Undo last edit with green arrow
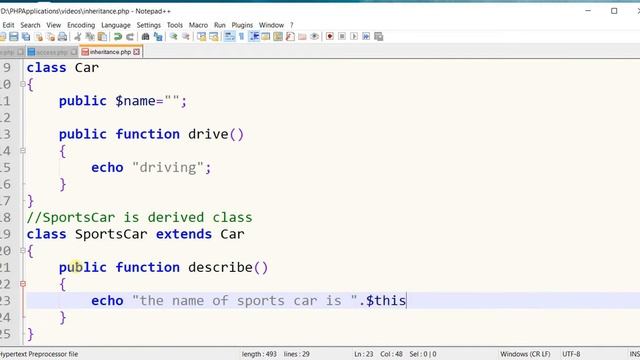The image size is (640, 360). click(118, 37)
